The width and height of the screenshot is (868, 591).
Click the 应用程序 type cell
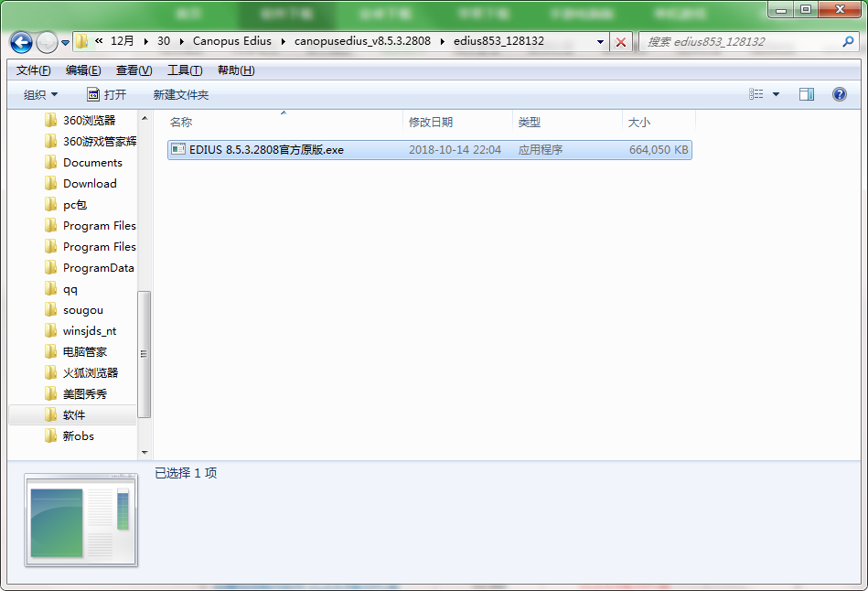[541, 149]
